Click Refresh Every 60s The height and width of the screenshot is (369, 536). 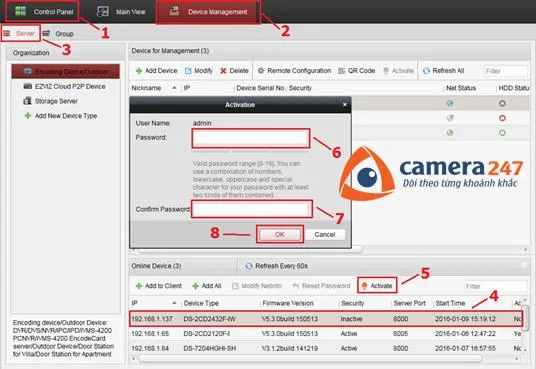[276, 266]
